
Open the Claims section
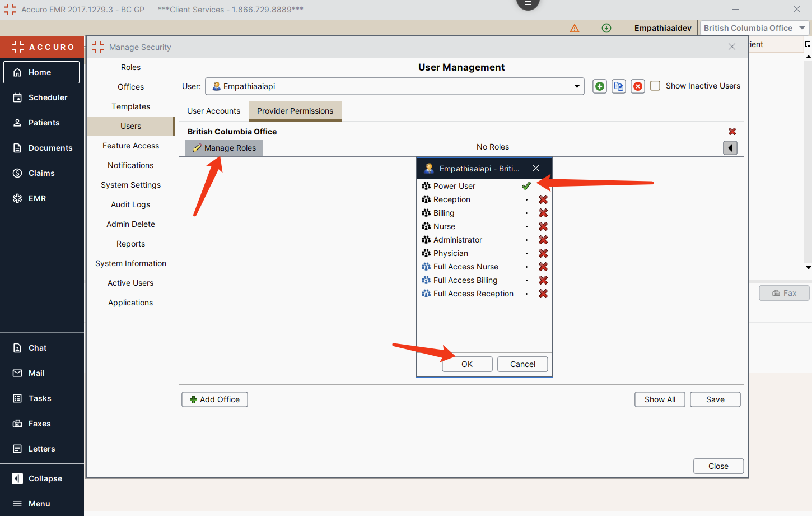coord(41,173)
